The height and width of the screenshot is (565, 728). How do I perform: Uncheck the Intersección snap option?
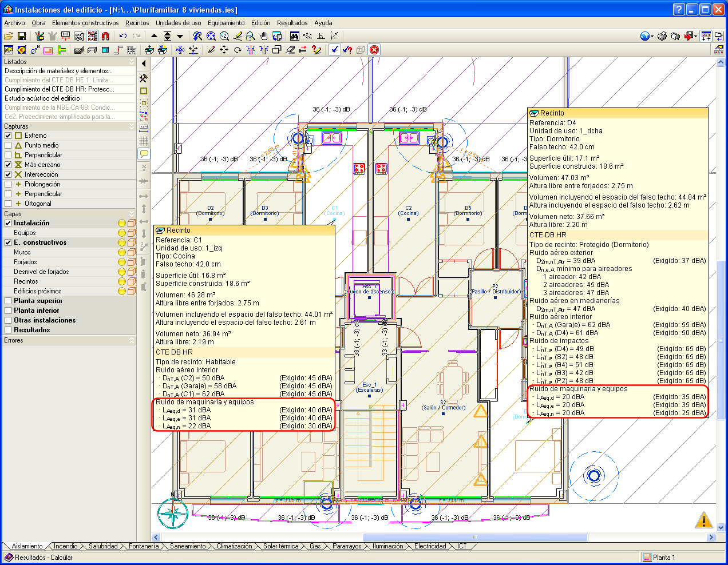pyautogui.click(x=8, y=174)
